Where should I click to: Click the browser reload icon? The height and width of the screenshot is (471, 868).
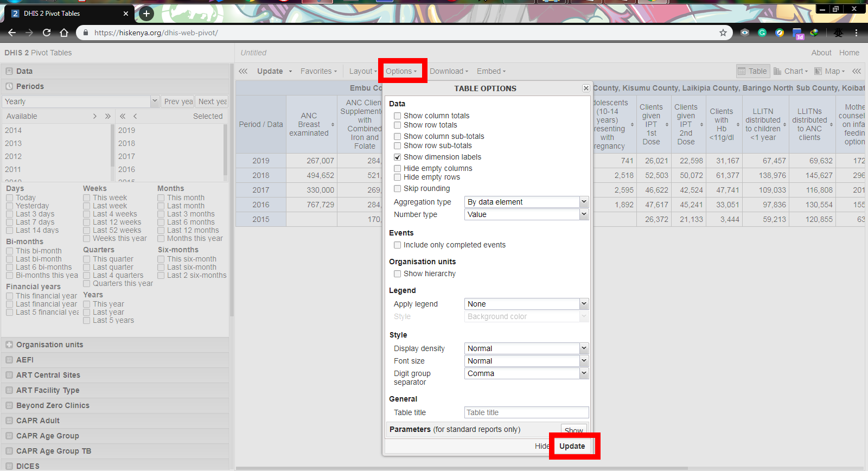coord(47,33)
